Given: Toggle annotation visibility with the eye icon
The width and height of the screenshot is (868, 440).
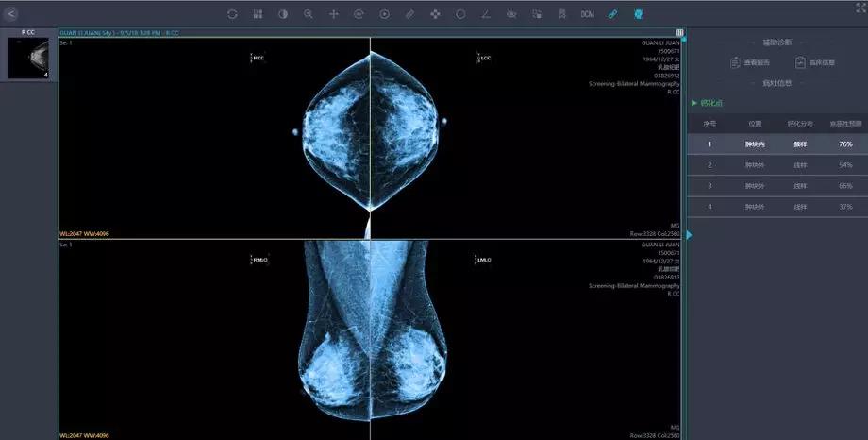Looking at the screenshot, I should [x=511, y=14].
